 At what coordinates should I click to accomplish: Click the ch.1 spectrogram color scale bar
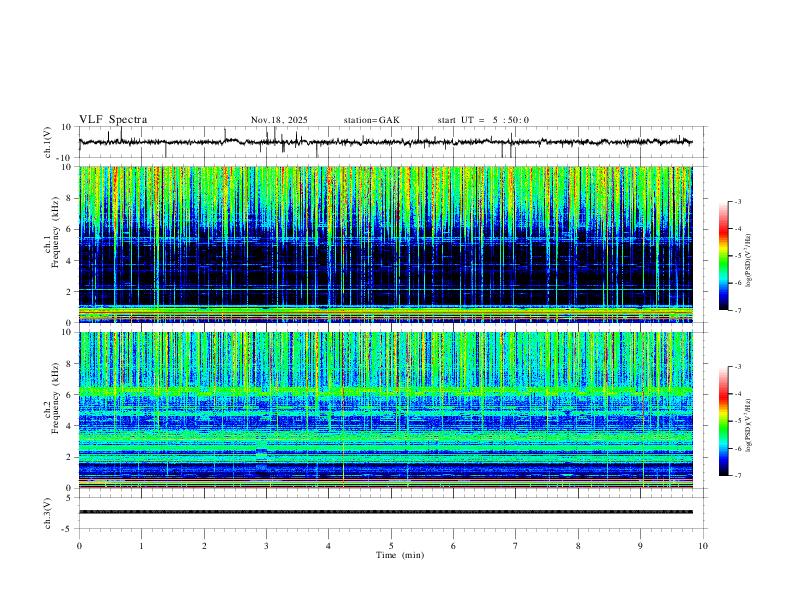coord(723,256)
